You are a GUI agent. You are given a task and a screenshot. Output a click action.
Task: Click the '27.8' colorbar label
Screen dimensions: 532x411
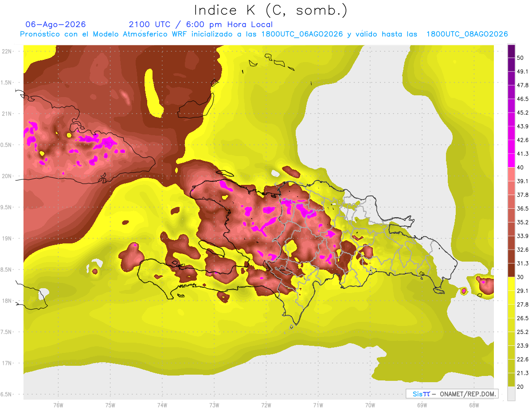(523, 305)
